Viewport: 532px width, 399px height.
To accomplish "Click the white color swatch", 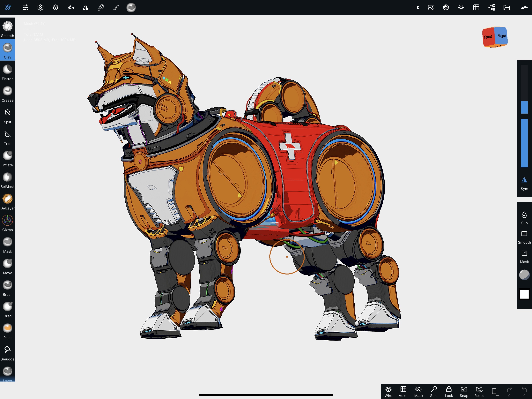I will (x=524, y=294).
